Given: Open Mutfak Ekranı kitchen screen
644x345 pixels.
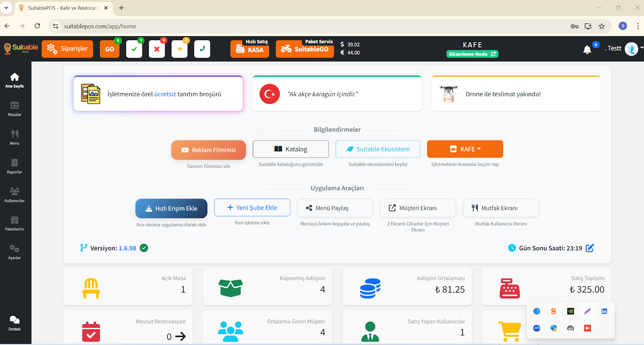Looking at the screenshot, I should pos(501,208).
